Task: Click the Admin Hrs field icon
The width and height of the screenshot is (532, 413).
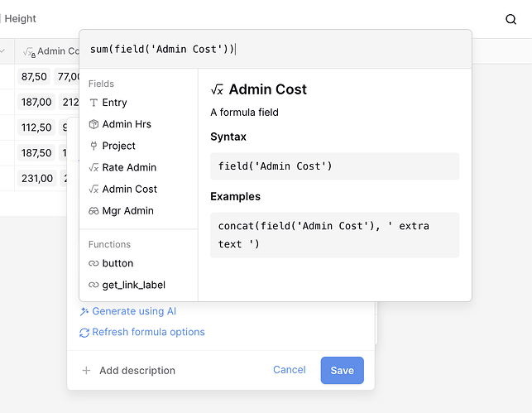Action: click(93, 124)
